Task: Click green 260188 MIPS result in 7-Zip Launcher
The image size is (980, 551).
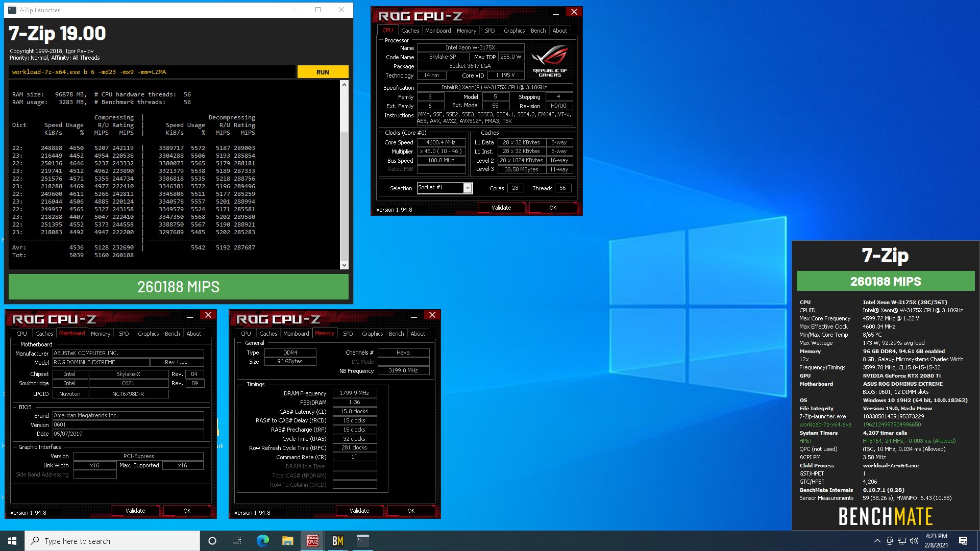Action: pyautogui.click(x=178, y=287)
